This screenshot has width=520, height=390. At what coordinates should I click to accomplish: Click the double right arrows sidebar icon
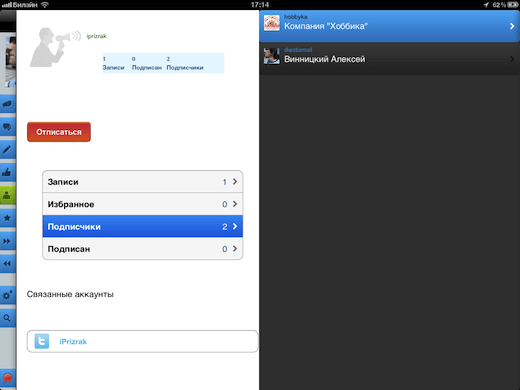coord(7,241)
